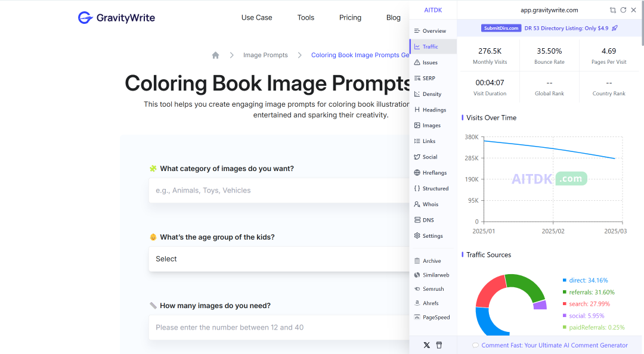Click the image category input field

(x=279, y=190)
